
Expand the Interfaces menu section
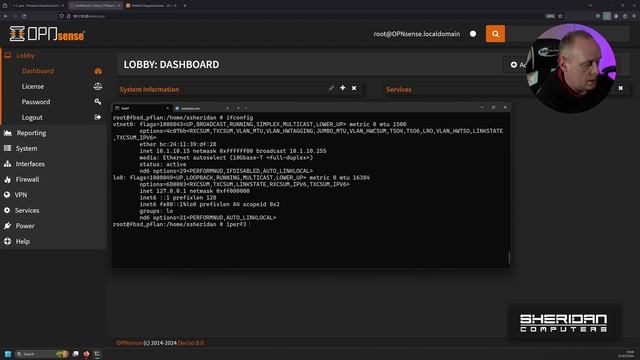(30, 164)
